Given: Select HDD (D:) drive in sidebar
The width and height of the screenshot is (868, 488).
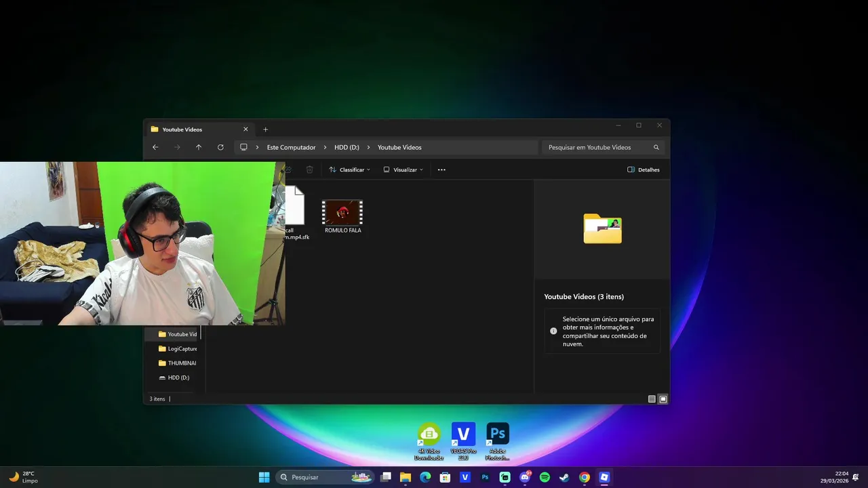Looking at the screenshot, I should (x=174, y=378).
